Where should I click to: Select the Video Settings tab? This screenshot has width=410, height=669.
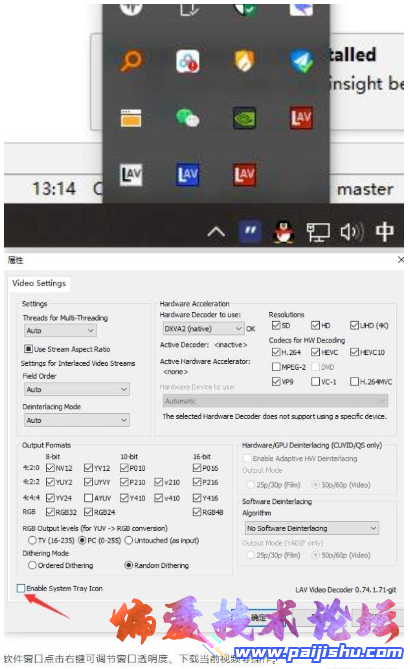tap(39, 283)
